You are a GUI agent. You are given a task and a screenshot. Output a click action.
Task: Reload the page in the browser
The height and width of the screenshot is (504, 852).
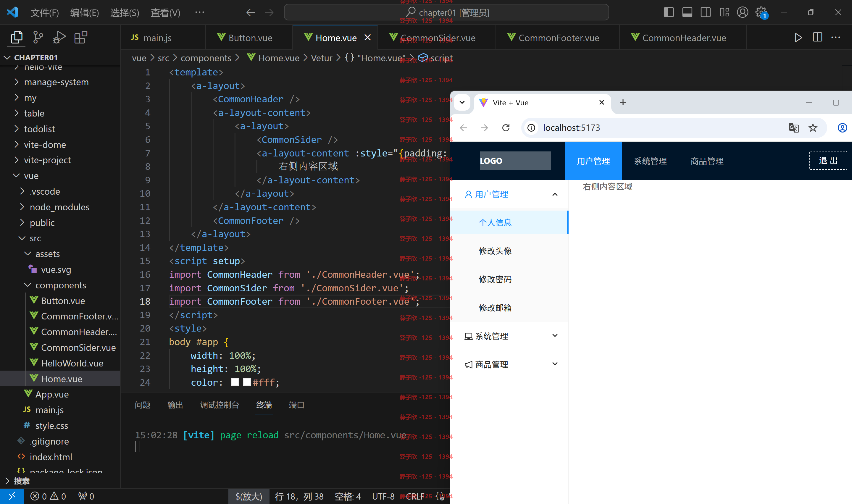[x=506, y=128]
